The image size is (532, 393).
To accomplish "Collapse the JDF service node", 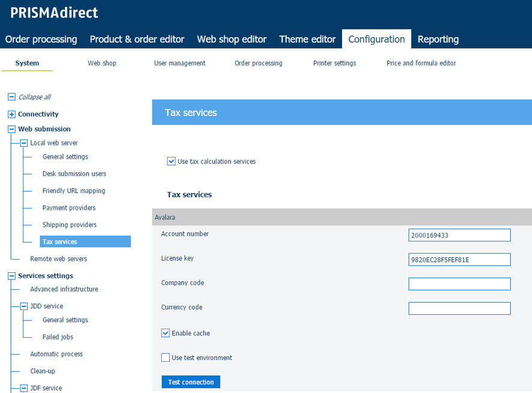I will [24, 388].
